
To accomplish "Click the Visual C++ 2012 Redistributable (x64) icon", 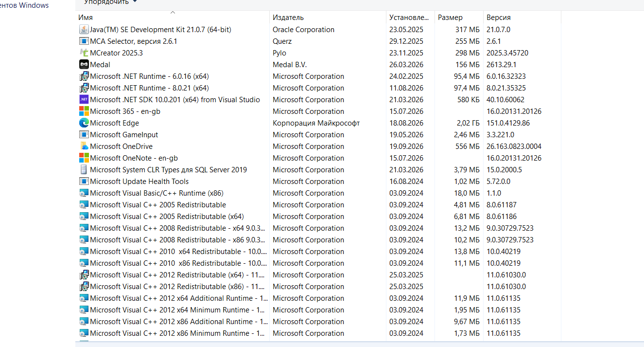I will (x=84, y=275).
